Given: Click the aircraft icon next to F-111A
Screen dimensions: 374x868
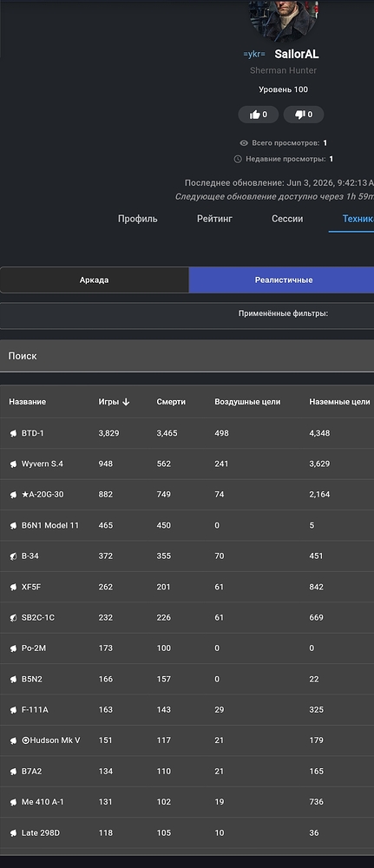Looking at the screenshot, I should (13, 710).
